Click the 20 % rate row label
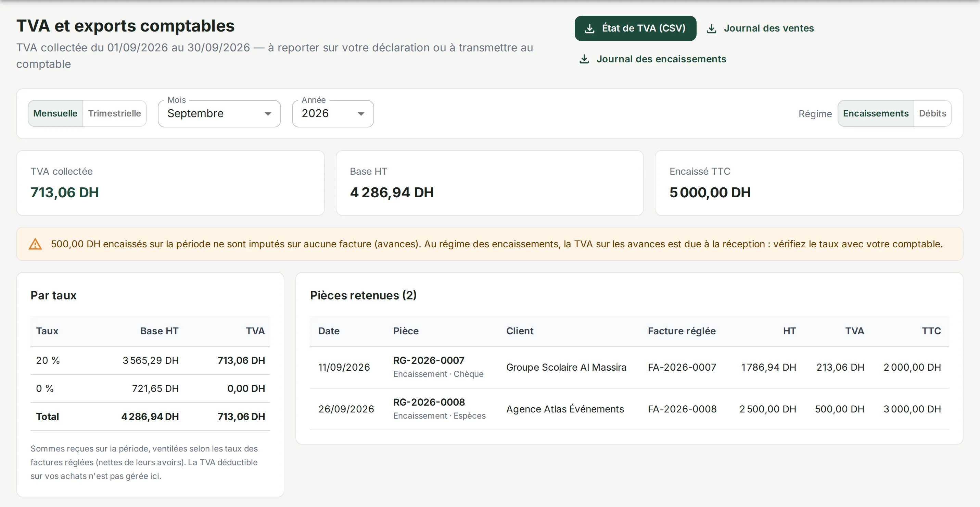980x507 pixels. (48, 360)
